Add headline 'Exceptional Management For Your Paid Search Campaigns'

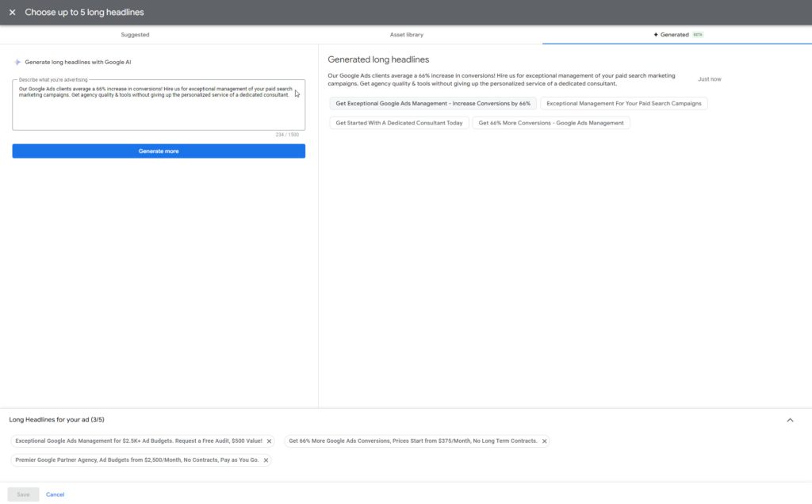(x=623, y=104)
